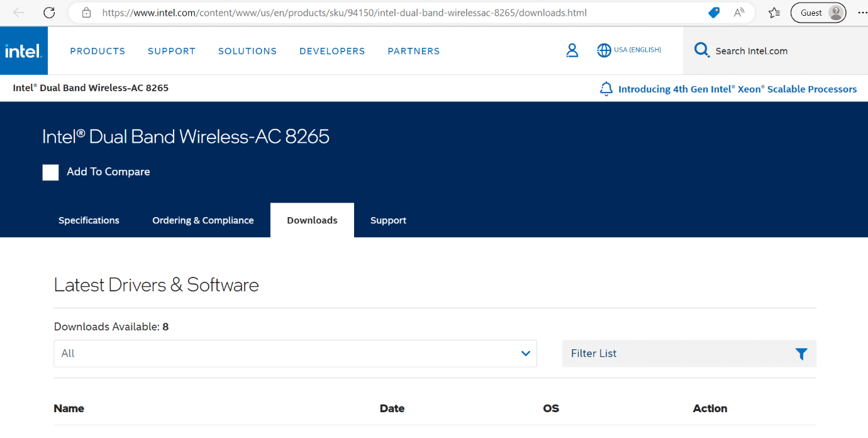The image size is (868, 438).
Task: Click the Intel logo
Action: point(24,51)
